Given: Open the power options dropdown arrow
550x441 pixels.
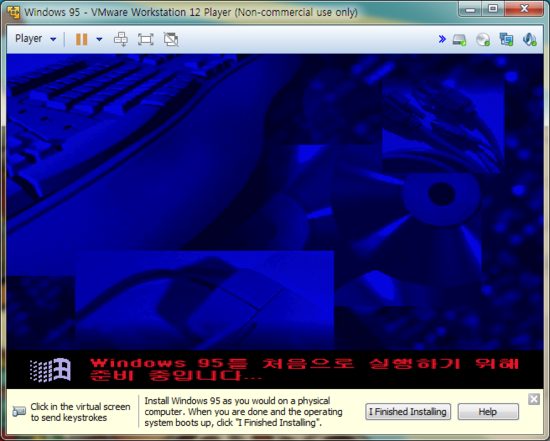Looking at the screenshot, I should pos(99,39).
